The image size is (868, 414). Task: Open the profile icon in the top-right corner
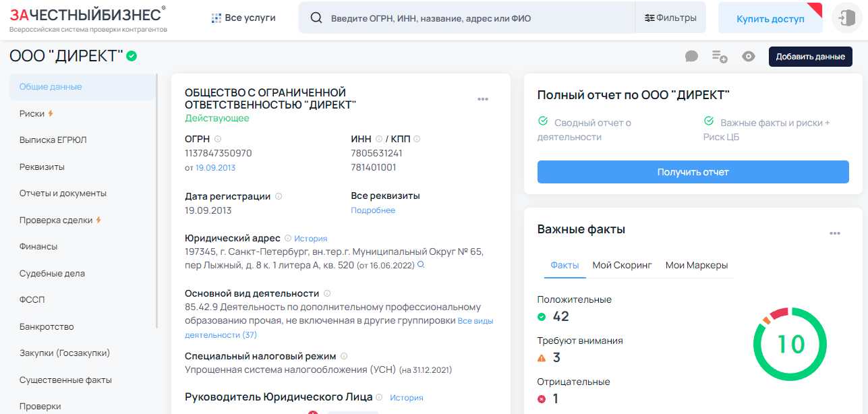pyautogui.click(x=846, y=18)
